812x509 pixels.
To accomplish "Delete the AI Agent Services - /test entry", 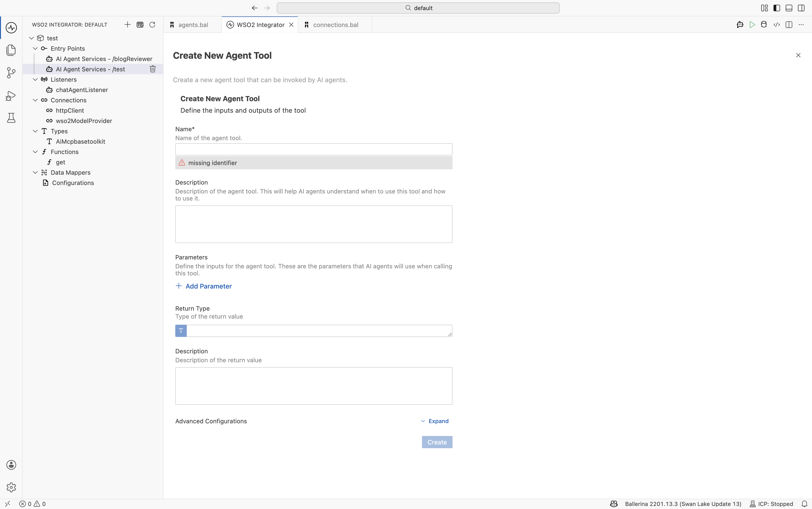I will click(x=152, y=69).
